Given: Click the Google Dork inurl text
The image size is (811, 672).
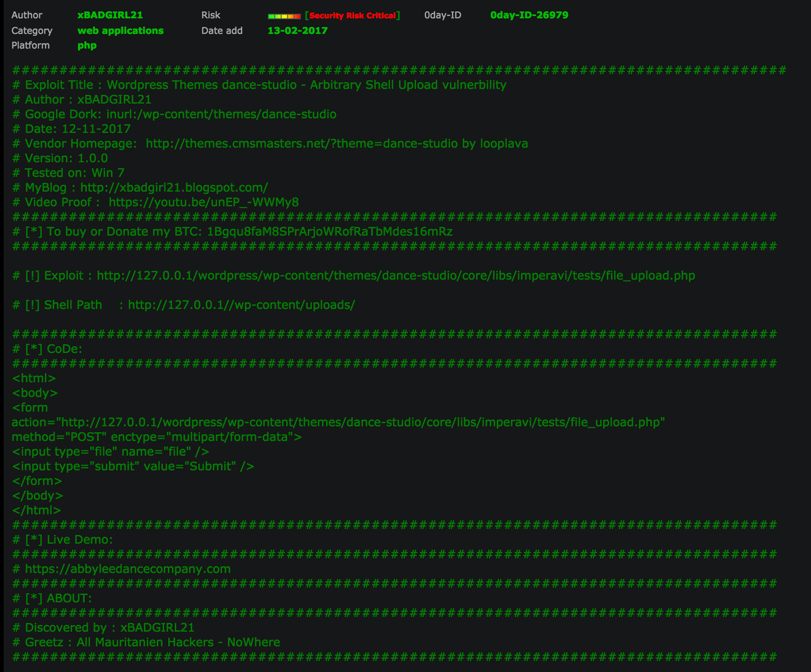Looking at the screenshot, I should (x=222, y=114).
